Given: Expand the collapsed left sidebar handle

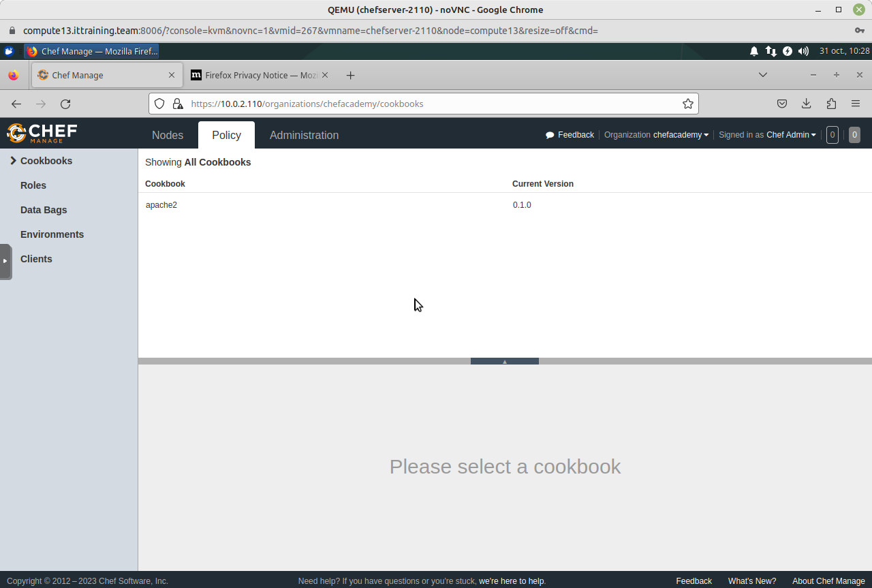Looking at the screenshot, I should point(5,261).
